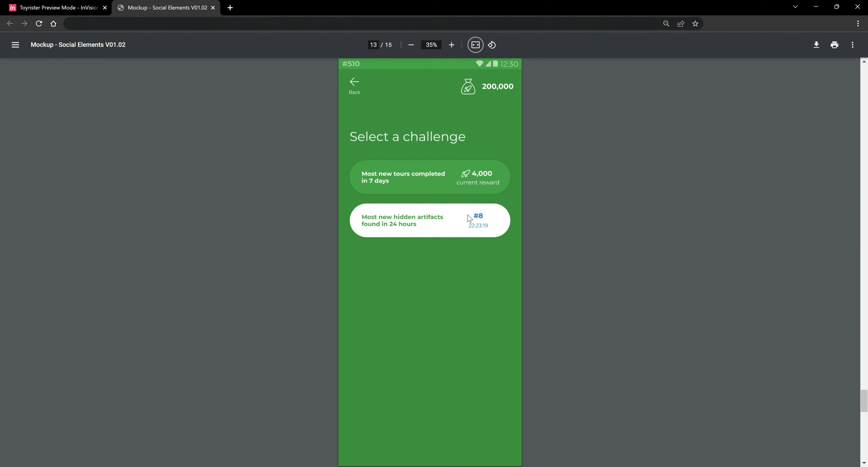Share this page icon
Image resolution: width=868 pixels, height=467 pixels.
tap(680, 23)
